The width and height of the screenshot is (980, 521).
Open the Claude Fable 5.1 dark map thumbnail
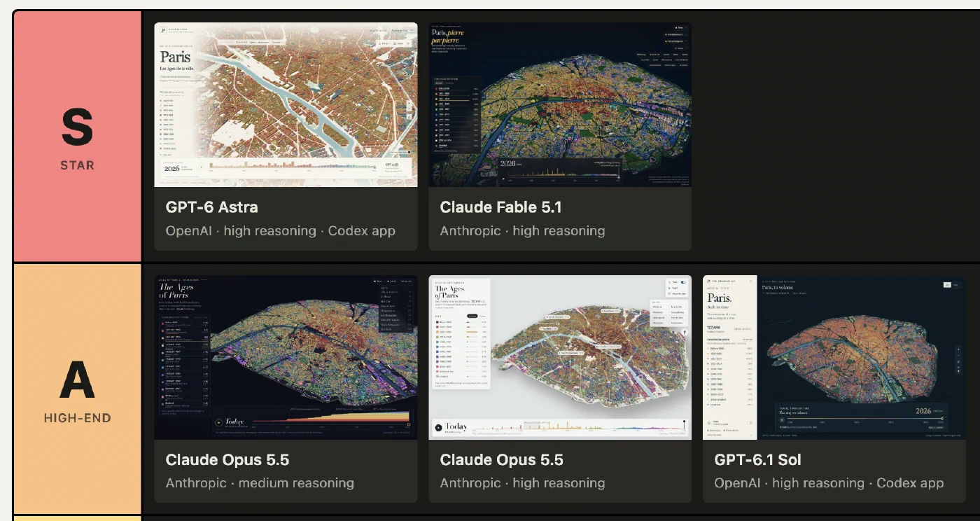click(x=560, y=105)
